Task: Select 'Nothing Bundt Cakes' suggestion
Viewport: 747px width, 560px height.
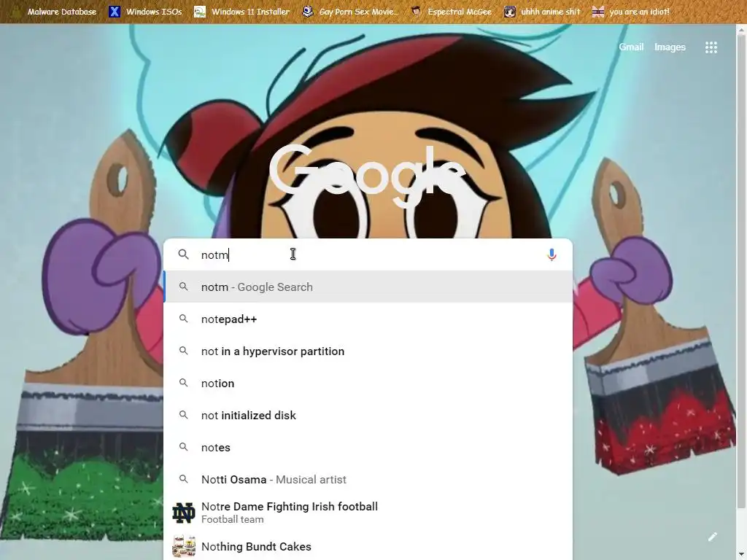Action: [368, 546]
